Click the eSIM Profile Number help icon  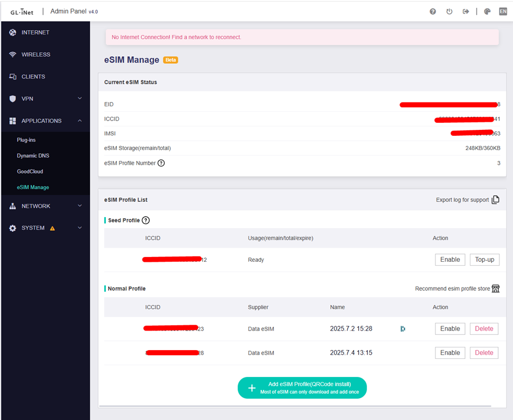pyautogui.click(x=161, y=163)
